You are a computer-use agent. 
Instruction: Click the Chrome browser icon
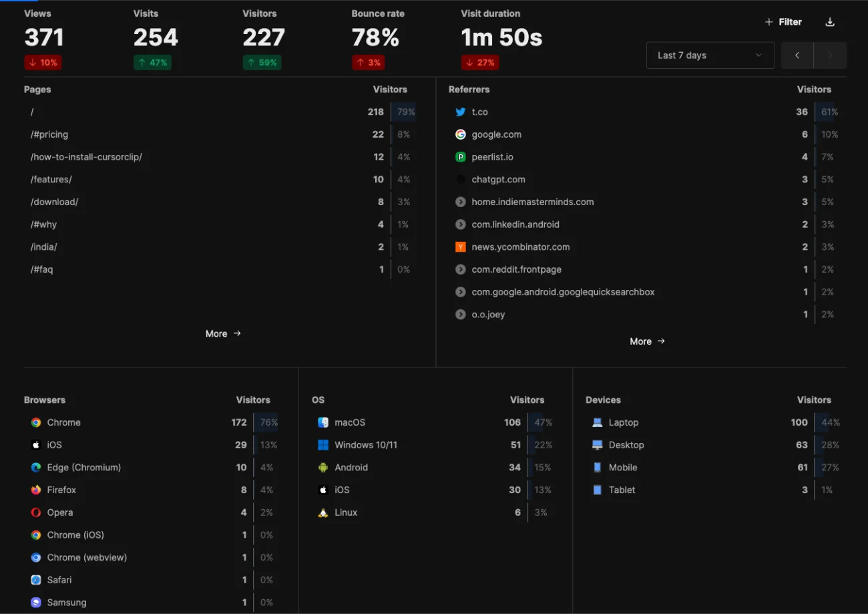(36, 422)
